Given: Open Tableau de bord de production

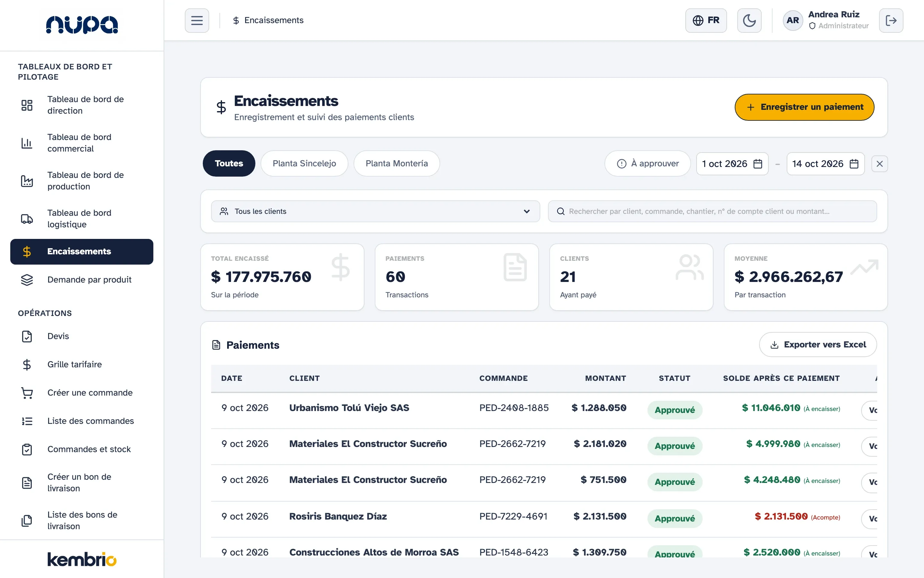Looking at the screenshot, I should pyautogui.click(x=82, y=181).
